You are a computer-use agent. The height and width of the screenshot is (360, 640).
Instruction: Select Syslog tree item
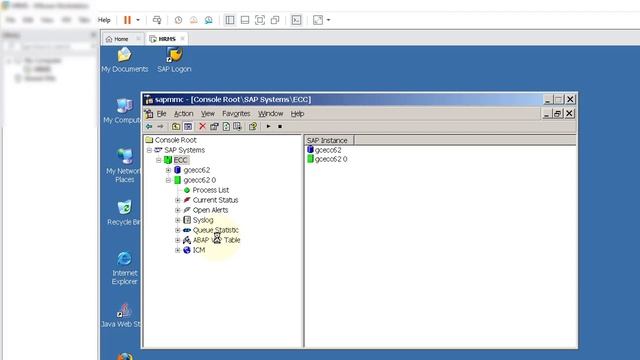pos(203,220)
